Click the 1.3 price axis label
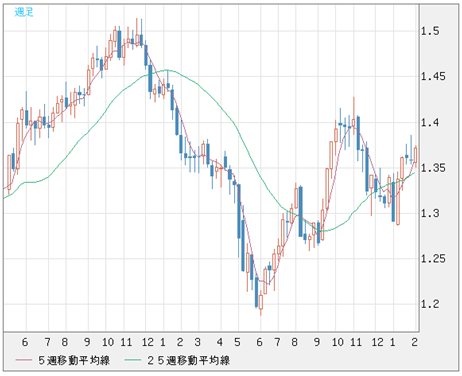462x376 pixels. tap(430, 213)
